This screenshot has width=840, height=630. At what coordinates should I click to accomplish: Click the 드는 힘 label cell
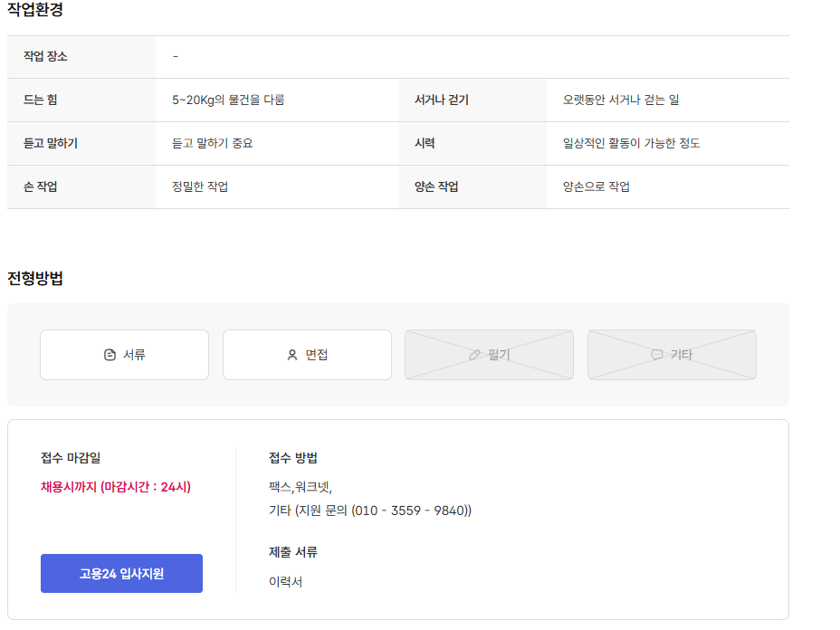[40, 100]
